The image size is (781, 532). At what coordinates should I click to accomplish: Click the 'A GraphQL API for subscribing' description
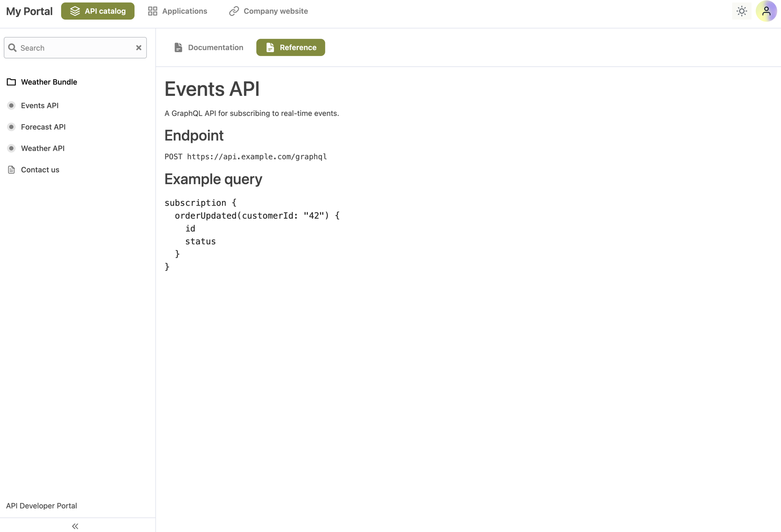tap(252, 113)
